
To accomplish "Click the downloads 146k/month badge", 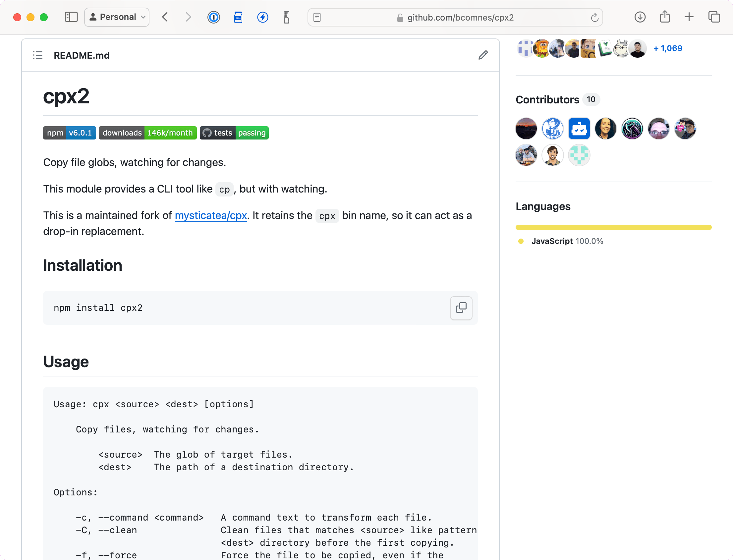I will point(148,133).
